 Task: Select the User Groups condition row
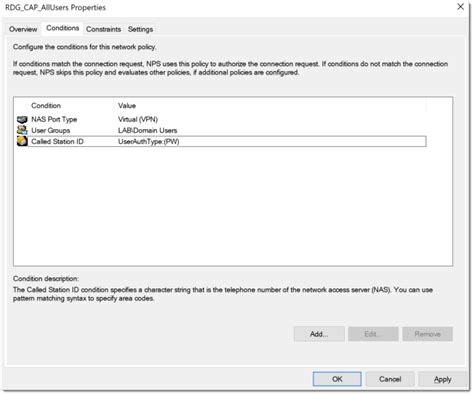tap(221, 130)
